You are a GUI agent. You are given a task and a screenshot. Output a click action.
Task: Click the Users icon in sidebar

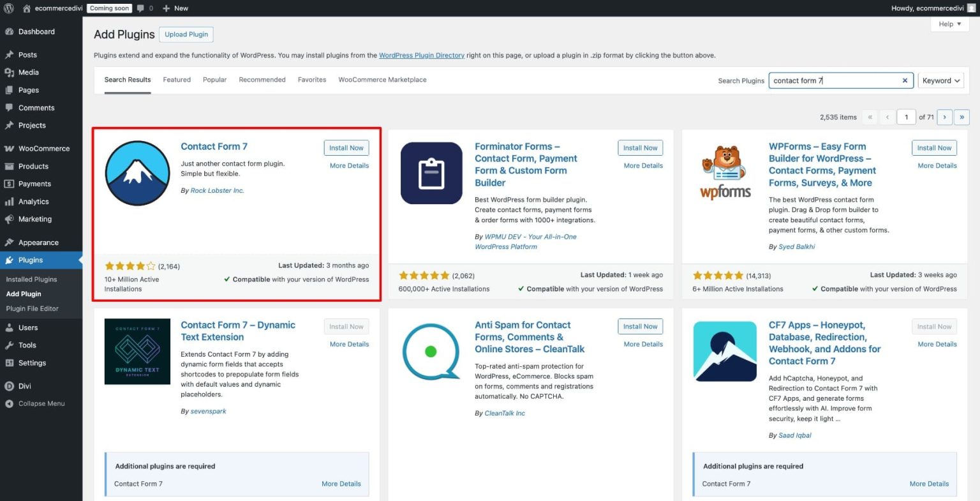pos(9,328)
